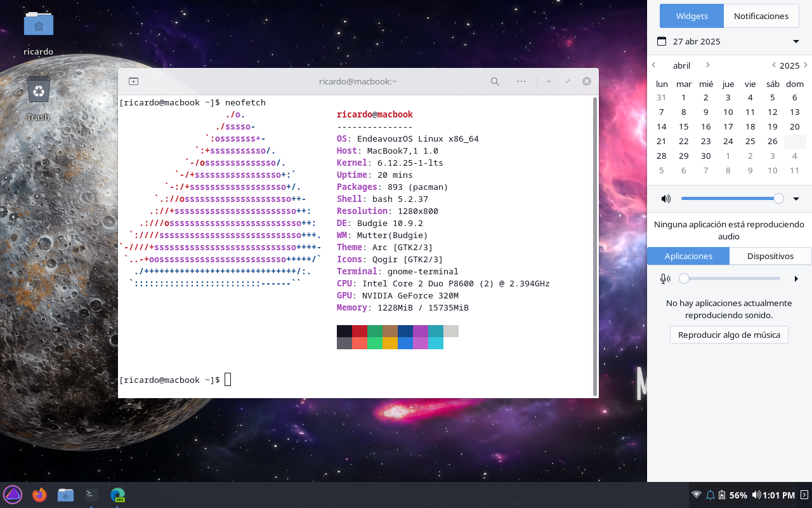Switch to the Widgets tab

pyautogui.click(x=691, y=16)
